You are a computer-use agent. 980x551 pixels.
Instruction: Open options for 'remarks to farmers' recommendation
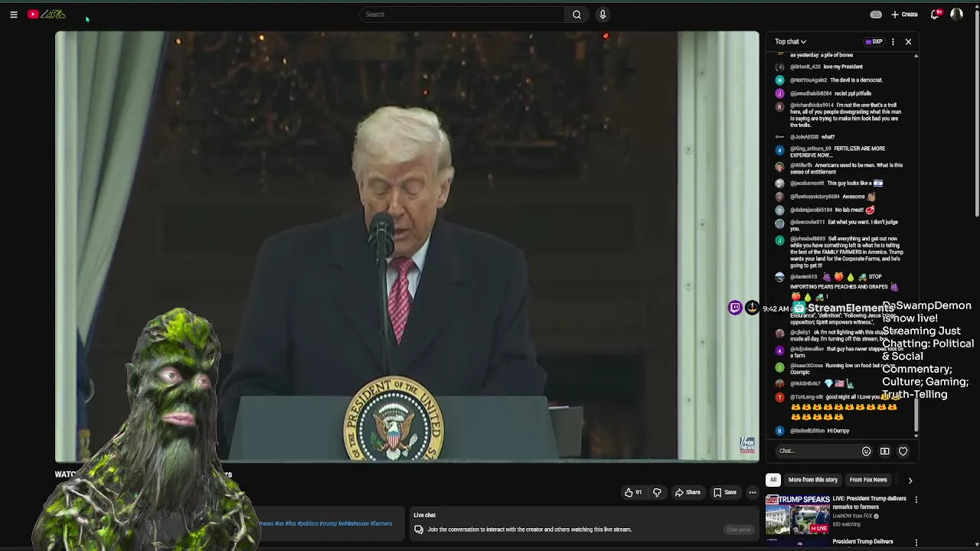pyautogui.click(x=916, y=500)
